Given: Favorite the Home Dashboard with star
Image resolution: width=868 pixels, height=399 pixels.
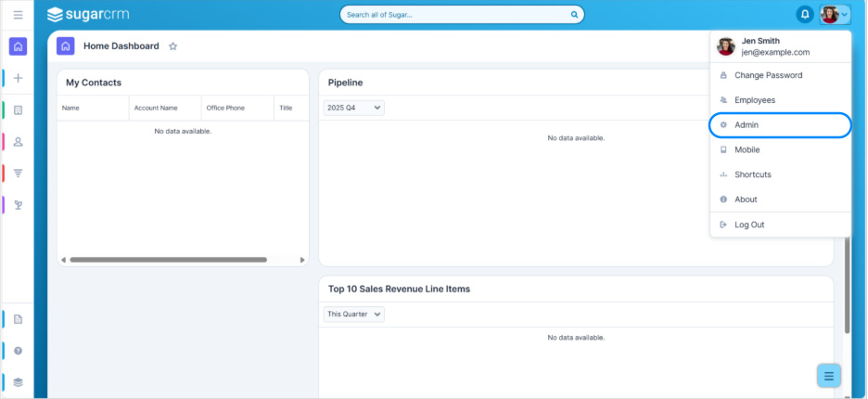Looking at the screenshot, I should [172, 46].
